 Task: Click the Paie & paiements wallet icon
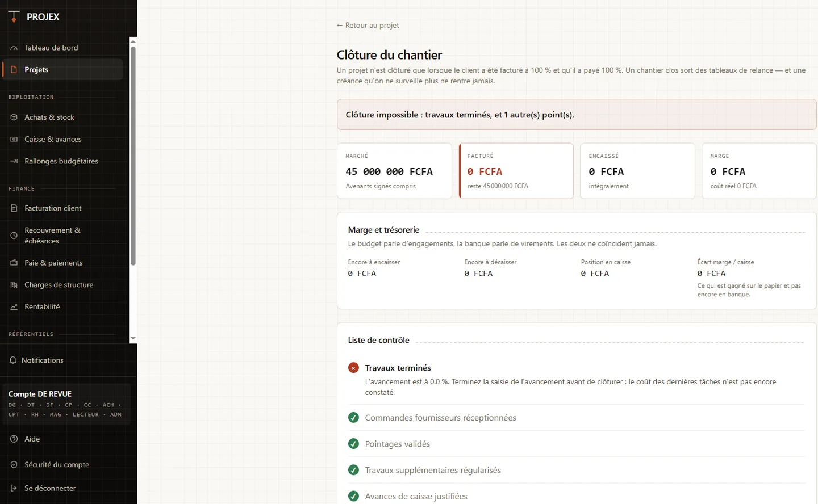point(14,263)
